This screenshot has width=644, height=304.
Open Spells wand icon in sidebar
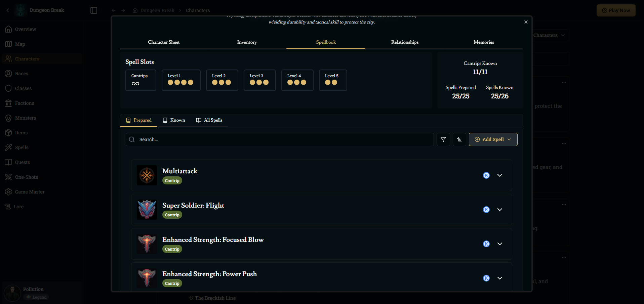point(8,147)
